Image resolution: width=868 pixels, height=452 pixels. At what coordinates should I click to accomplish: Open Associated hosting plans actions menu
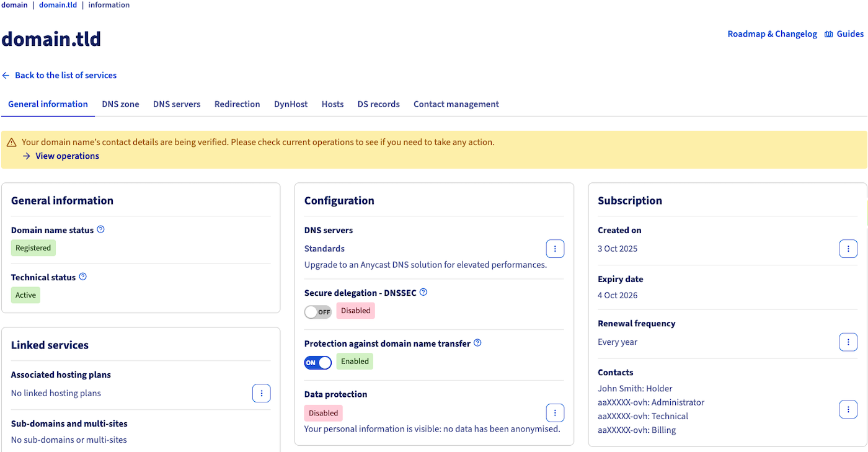pos(262,393)
